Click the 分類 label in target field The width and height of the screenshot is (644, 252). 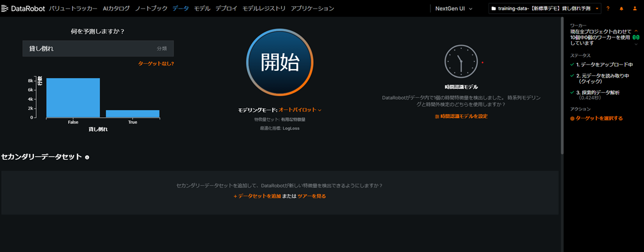[162, 49]
